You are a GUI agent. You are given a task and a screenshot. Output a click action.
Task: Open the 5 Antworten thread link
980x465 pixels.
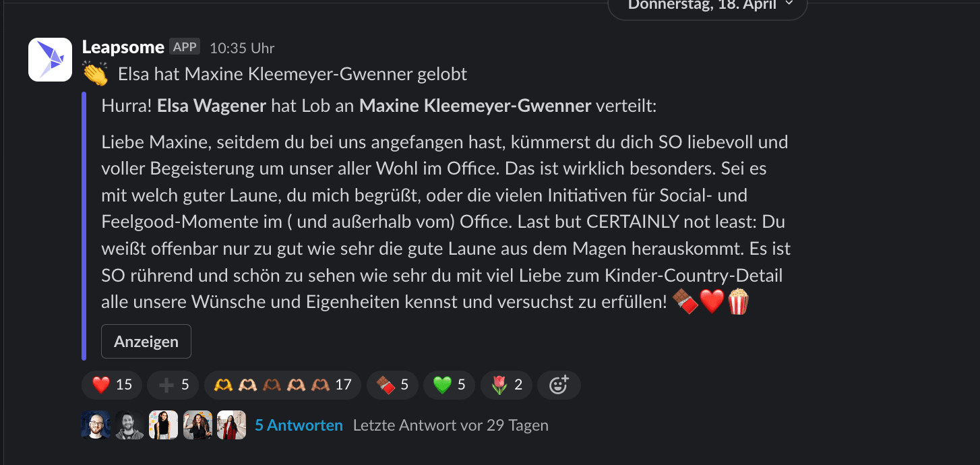299,425
